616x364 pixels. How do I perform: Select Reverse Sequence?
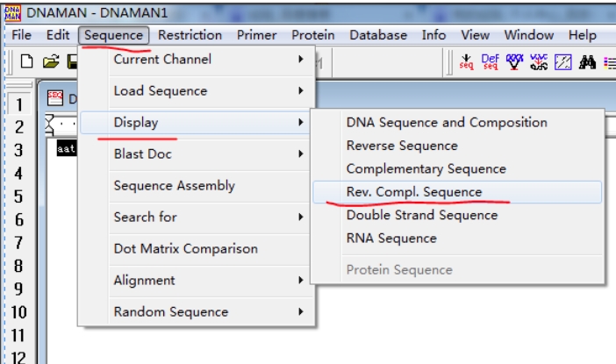pyautogui.click(x=457, y=146)
